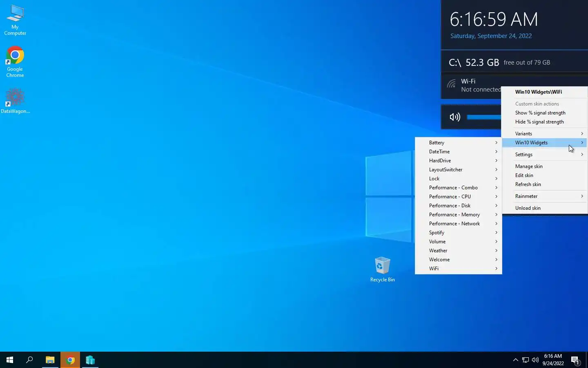The height and width of the screenshot is (368, 588).
Task: Expand the Battery submenu entry
Action: [x=458, y=143]
